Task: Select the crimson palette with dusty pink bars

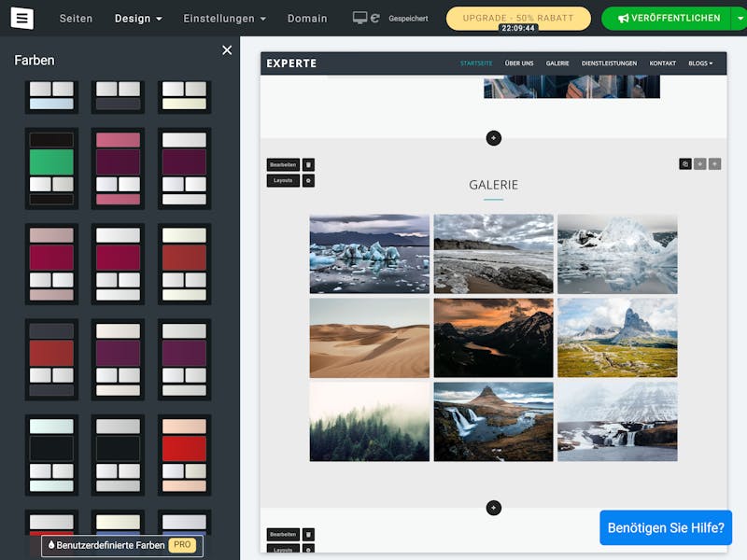Action: pos(51,264)
